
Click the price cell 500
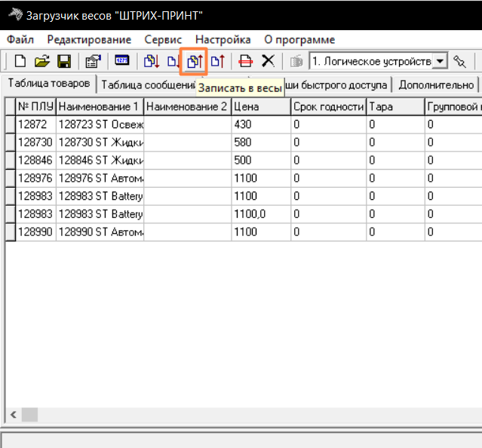[x=261, y=160]
